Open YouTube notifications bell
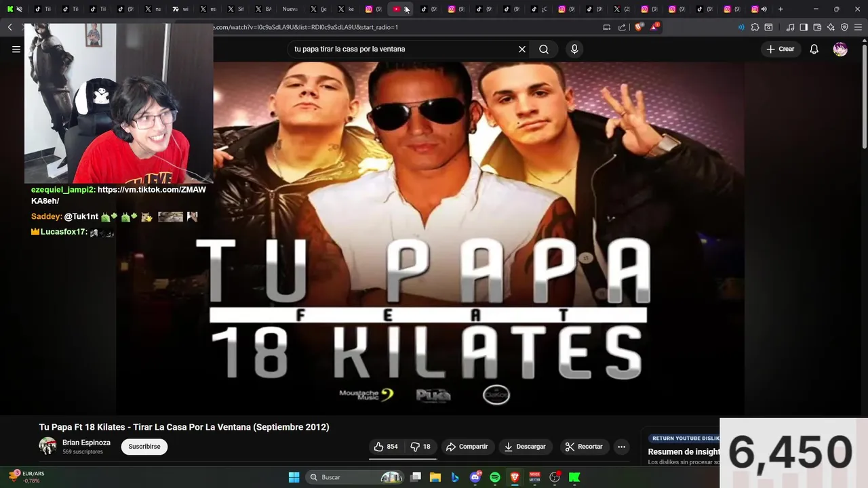The width and height of the screenshot is (868, 488). [x=814, y=49]
